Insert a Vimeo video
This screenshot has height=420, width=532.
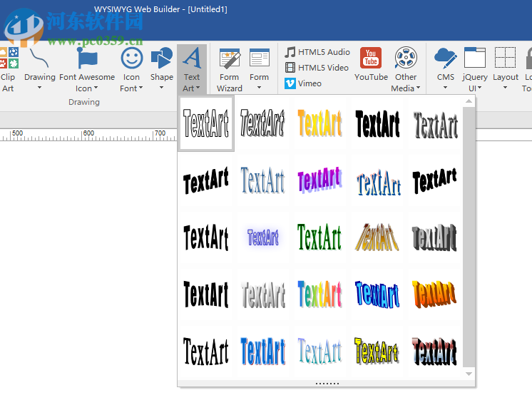pos(303,83)
